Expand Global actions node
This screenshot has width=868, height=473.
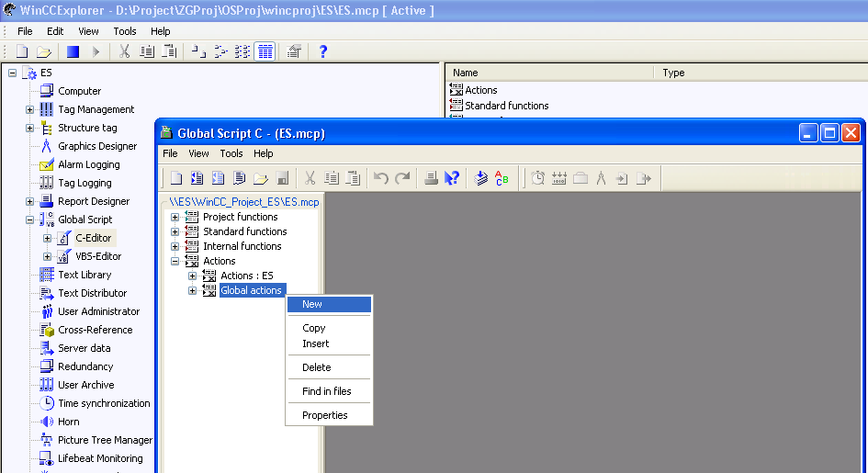193,290
